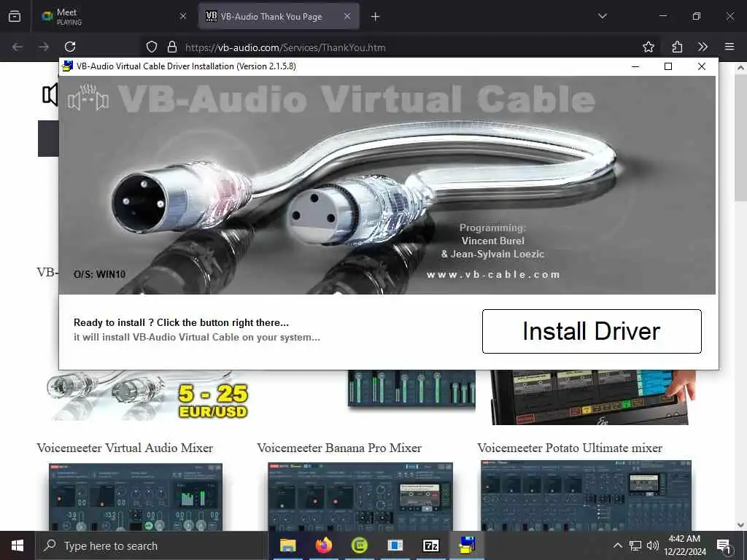The image size is (747, 560).
Task: Open the VB-Cable installer taskbar icon
Action: click(x=467, y=545)
